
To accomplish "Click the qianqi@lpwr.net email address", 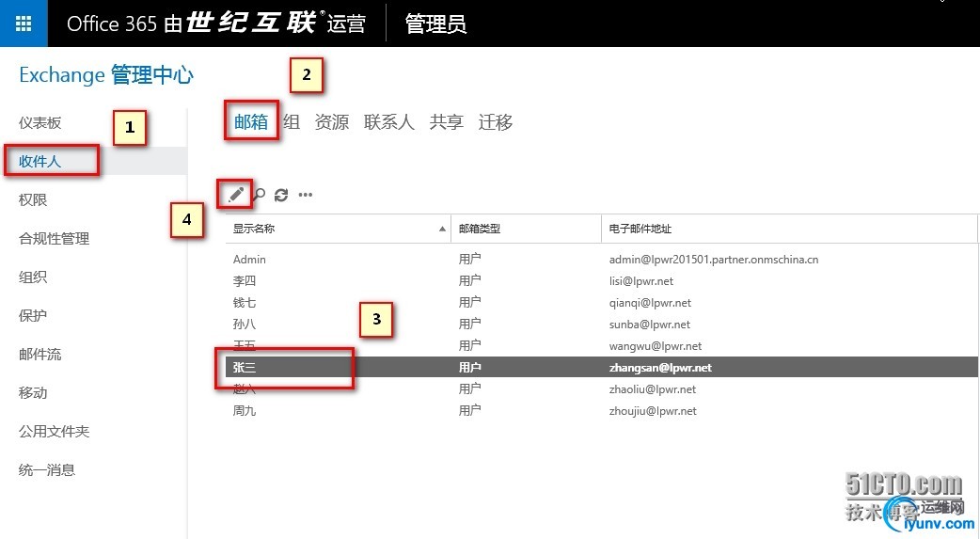I will 650,303.
